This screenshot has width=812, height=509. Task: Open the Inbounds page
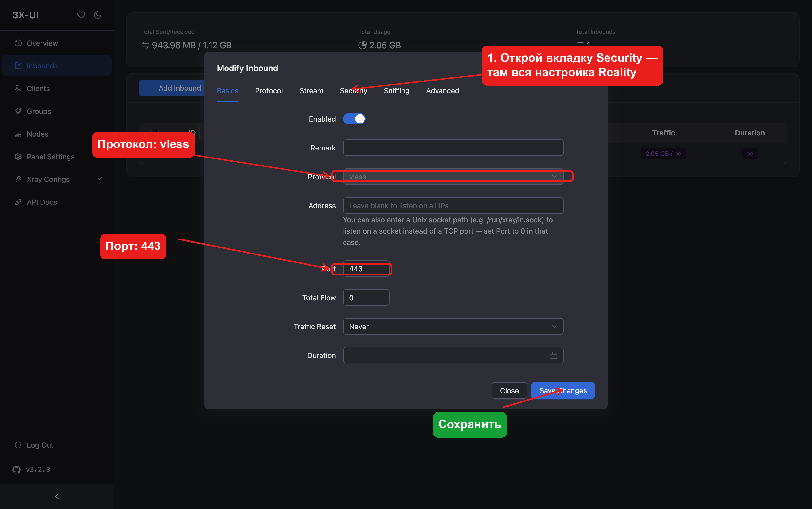(x=57, y=66)
